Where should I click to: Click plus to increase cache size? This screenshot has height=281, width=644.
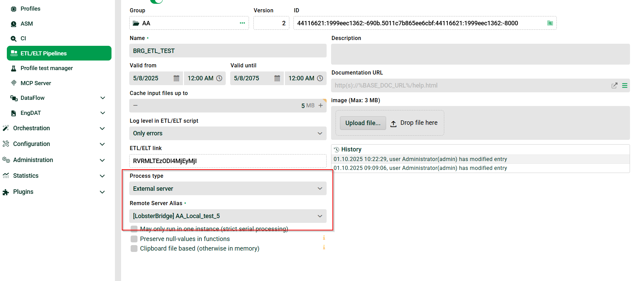coord(320,106)
